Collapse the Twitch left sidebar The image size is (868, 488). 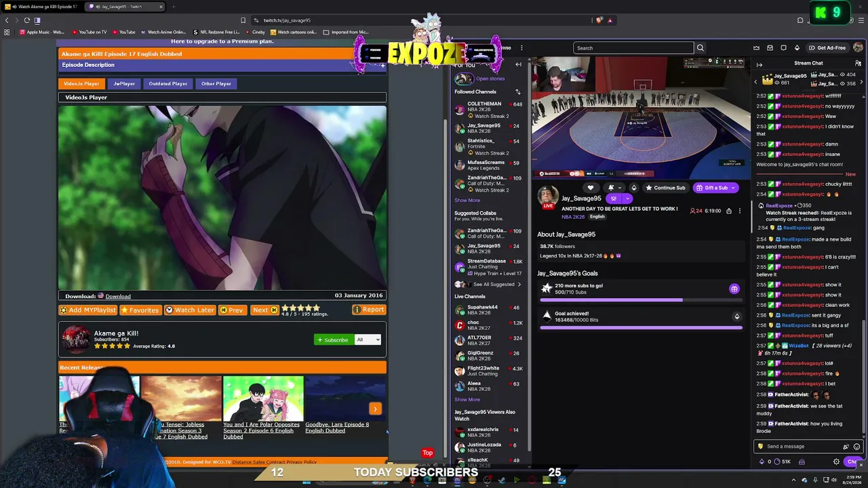click(x=518, y=64)
